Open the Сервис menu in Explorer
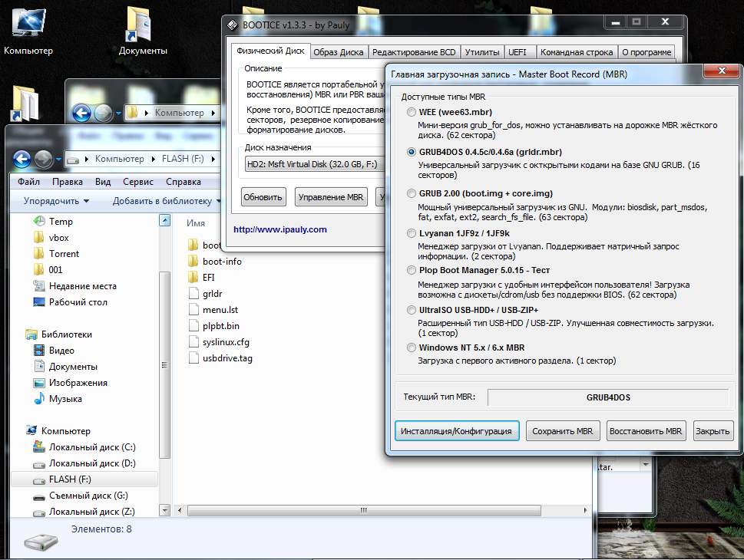744x560 pixels. point(137,182)
